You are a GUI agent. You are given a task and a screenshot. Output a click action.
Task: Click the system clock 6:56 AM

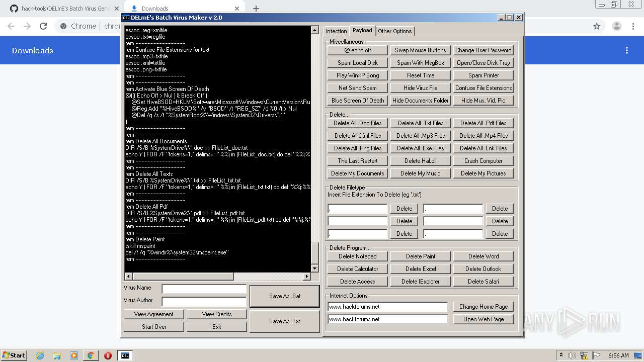[x=618, y=355]
